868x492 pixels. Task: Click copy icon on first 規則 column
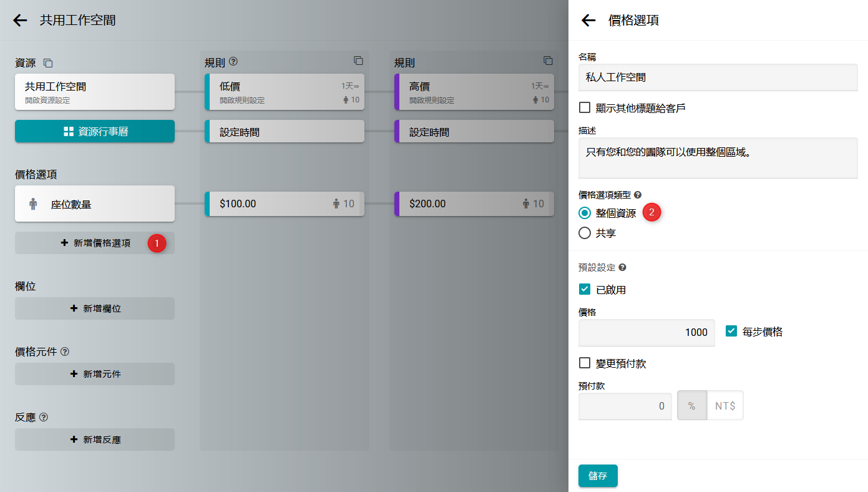358,61
